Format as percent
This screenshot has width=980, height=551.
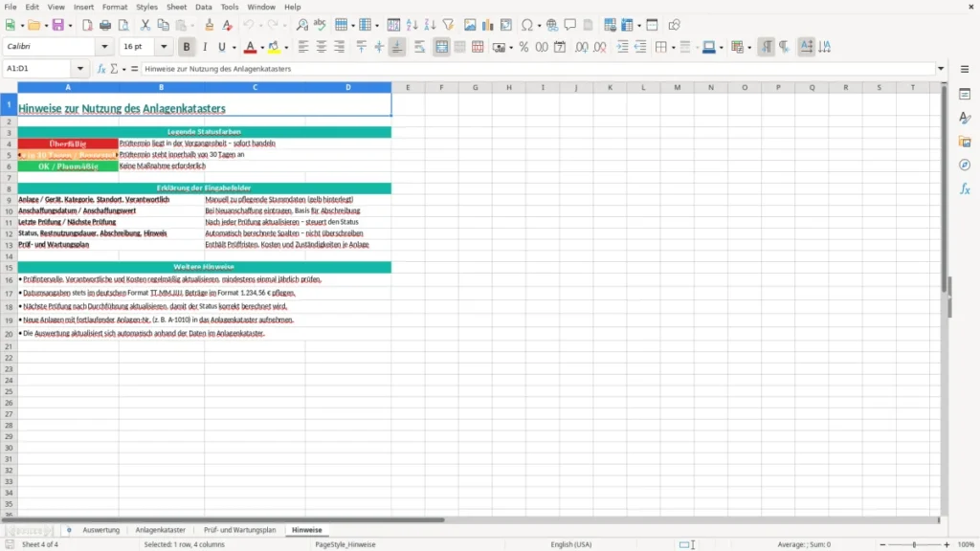(x=523, y=47)
